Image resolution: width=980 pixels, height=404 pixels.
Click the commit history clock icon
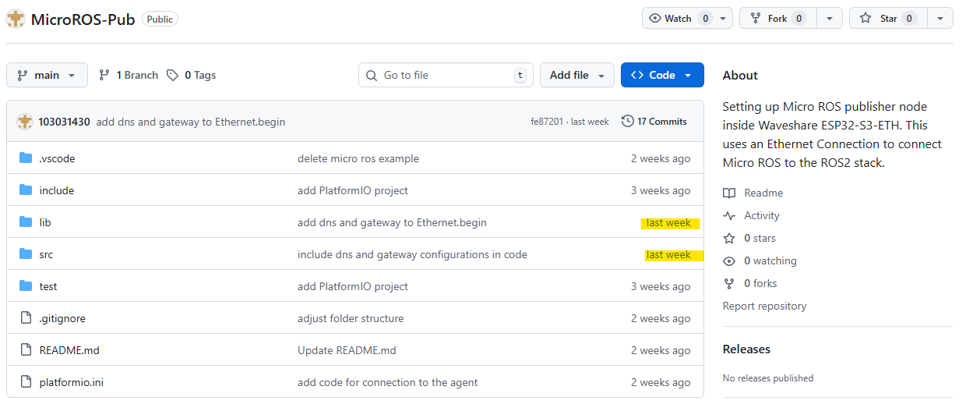[x=627, y=122]
